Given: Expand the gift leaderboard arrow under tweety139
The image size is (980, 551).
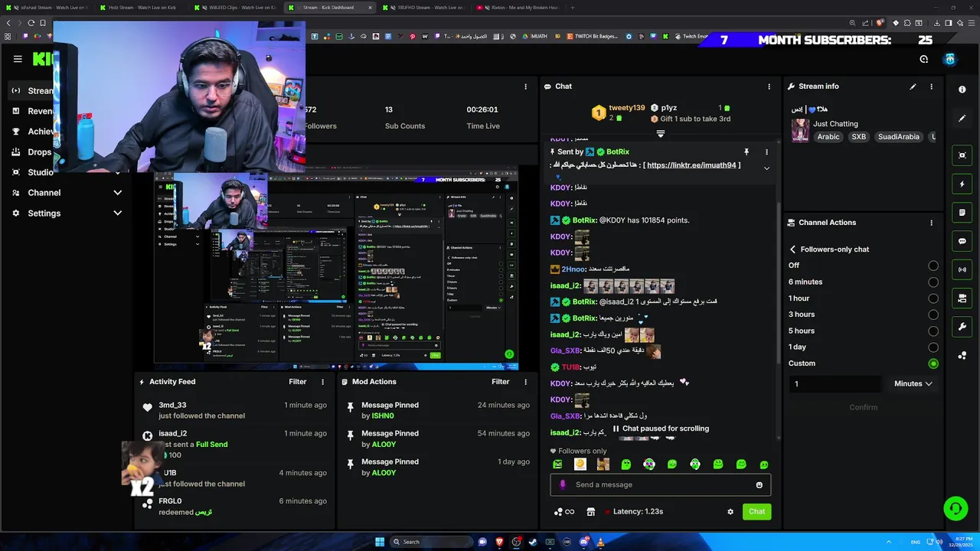Looking at the screenshot, I should pyautogui.click(x=661, y=133).
